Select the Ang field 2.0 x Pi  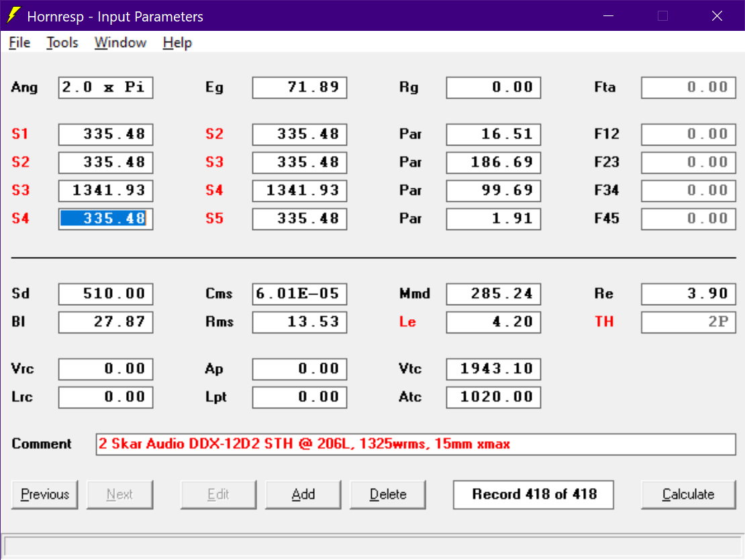click(x=105, y=87)
